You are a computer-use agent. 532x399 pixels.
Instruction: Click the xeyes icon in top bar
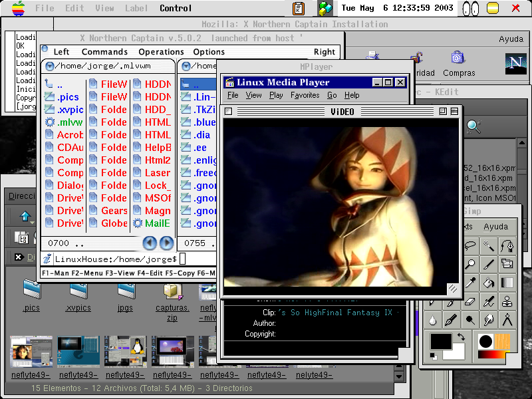(471, 9)
